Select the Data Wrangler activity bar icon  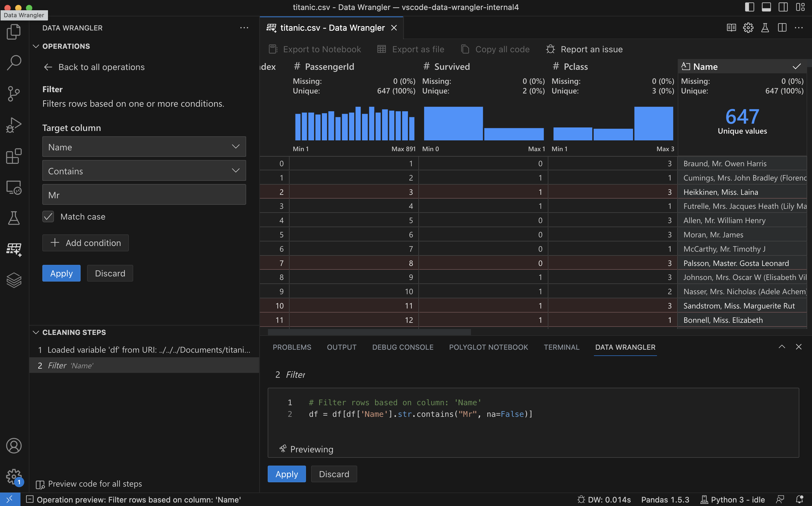[14, 250]
